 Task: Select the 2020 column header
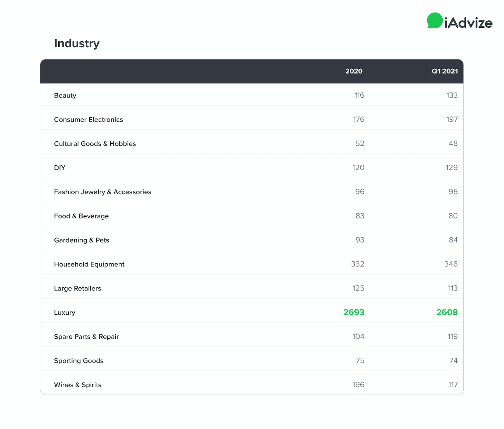click(x=353, y=71)
